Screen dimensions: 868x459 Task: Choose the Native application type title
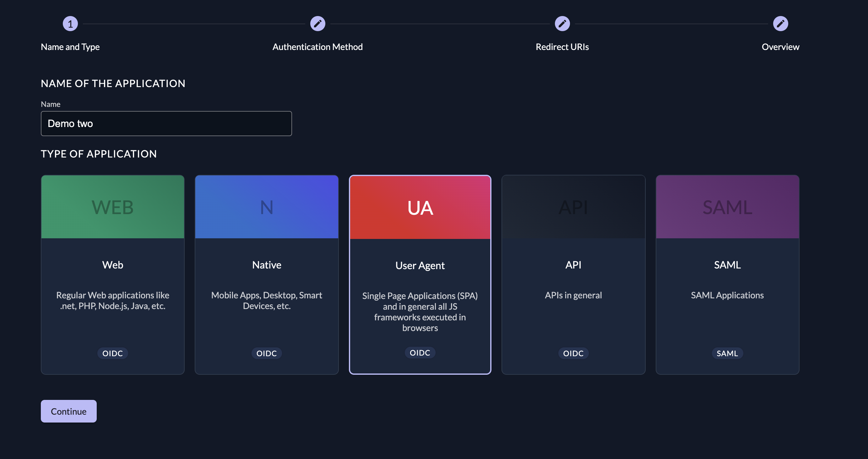(267, 265)
